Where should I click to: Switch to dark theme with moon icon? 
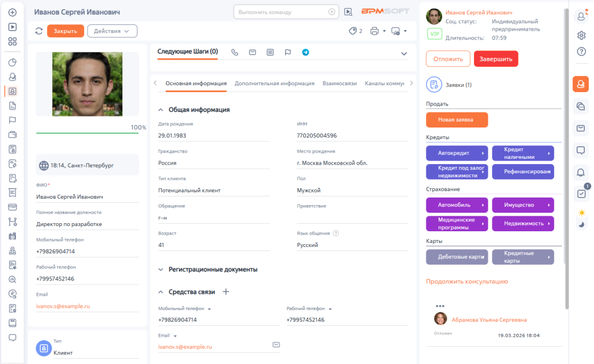[582, 225]
